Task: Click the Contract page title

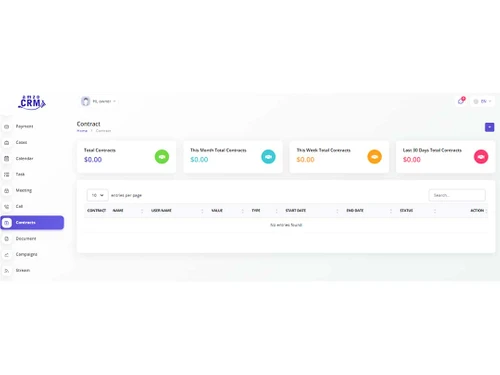Action: (88, 124)
